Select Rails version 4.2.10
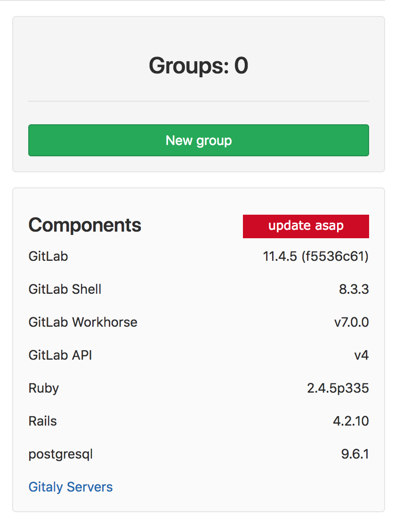 351,421
